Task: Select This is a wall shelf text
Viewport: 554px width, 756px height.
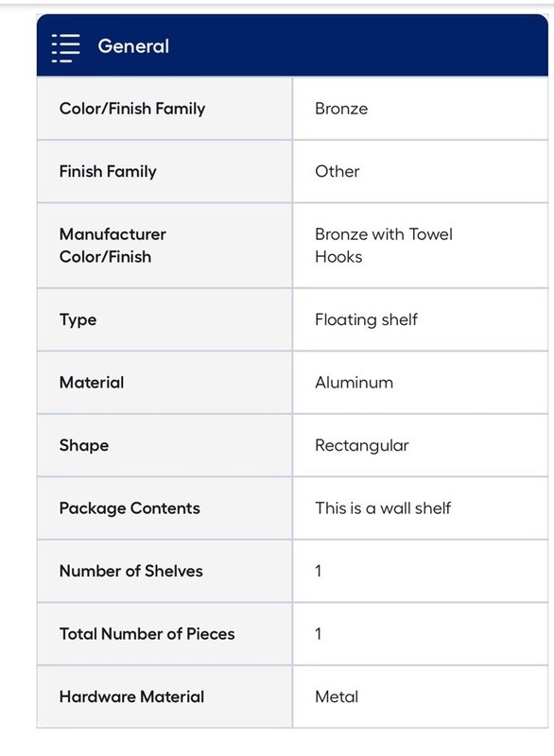Action: 383,508
